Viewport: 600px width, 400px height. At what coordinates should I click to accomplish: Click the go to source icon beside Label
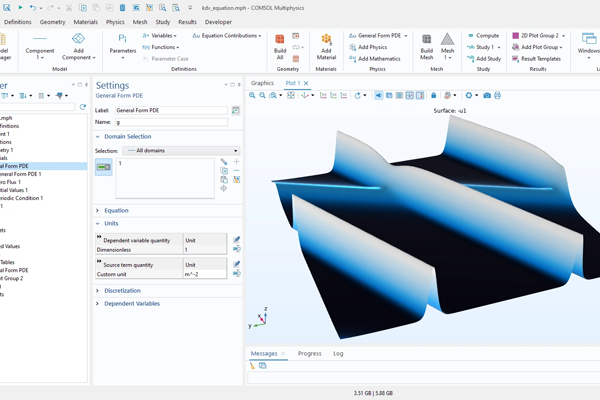[x=236, y=110]
